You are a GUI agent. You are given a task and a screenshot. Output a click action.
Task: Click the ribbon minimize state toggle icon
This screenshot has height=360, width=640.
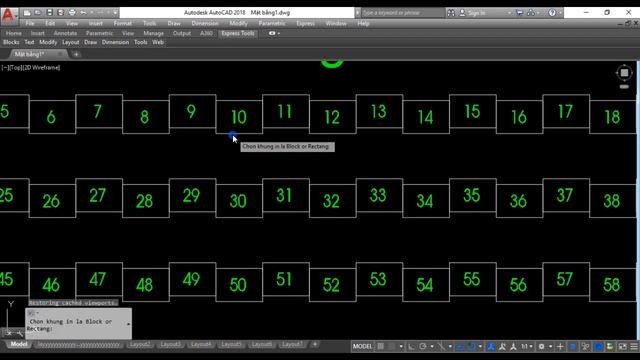coord(272,33)
